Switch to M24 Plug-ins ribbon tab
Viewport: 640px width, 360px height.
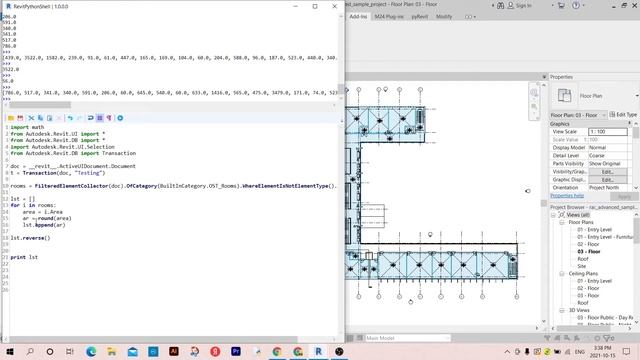(x=389, y=17)
